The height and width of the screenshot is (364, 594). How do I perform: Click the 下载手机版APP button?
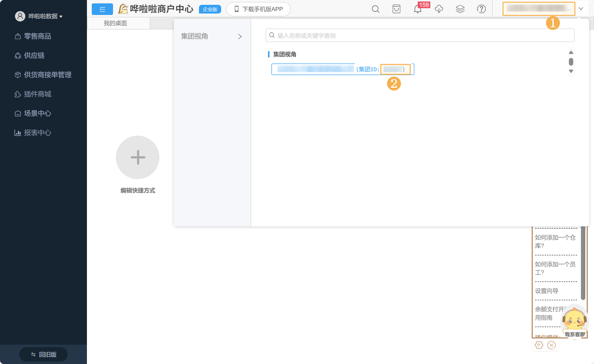pos(258,9)
